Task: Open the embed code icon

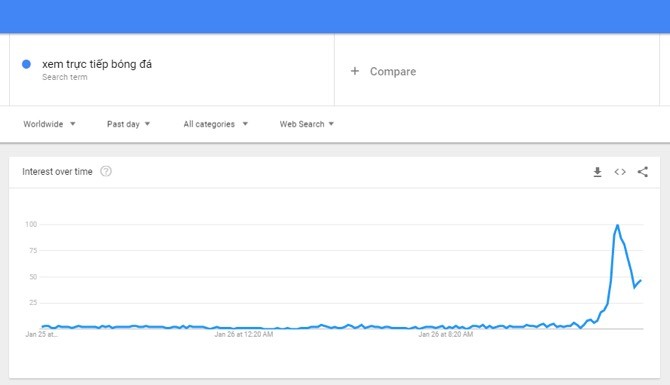Action: click(x=620, y=172)
